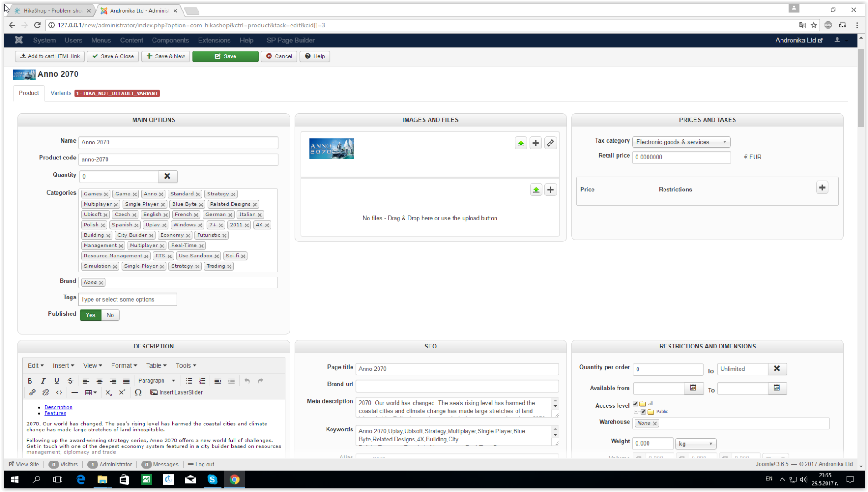Open special character (omega) picker
Image resolution: width=868 pixels, height=492 pixels.
[x=138, y=393]
